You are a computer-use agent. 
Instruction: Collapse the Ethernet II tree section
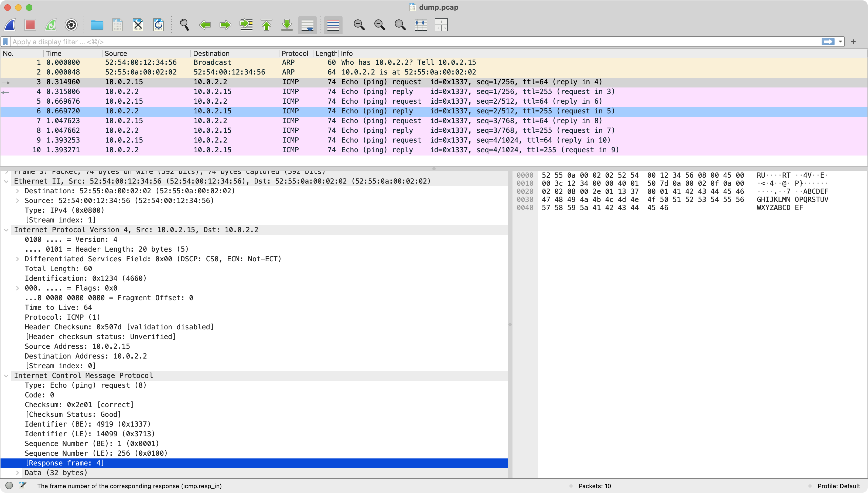(6, 181)
